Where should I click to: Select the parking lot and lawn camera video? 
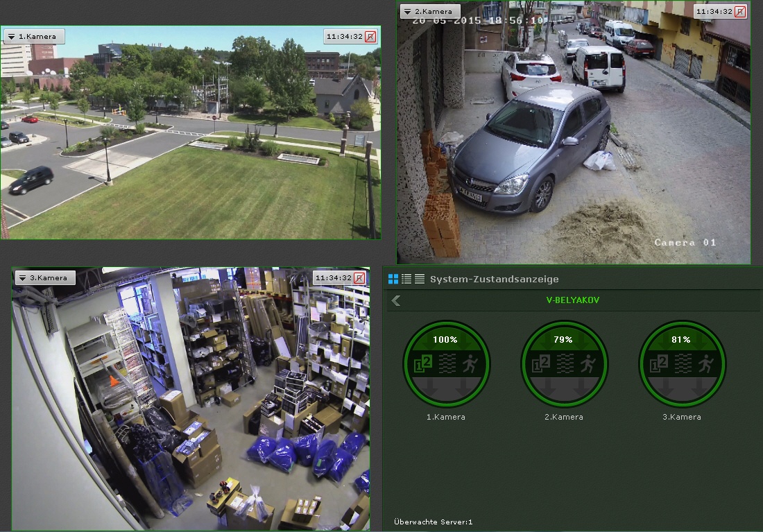point(190,132)
